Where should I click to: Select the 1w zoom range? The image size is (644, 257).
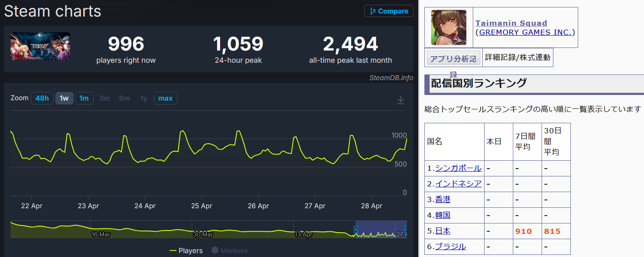(64, 98)
